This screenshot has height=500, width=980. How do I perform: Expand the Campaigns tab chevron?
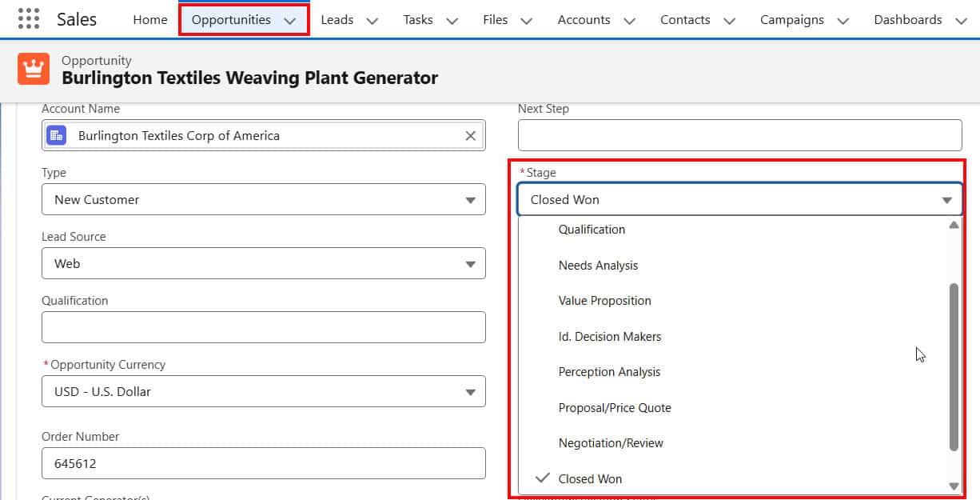pyautogui.click(x=843, y=19)
